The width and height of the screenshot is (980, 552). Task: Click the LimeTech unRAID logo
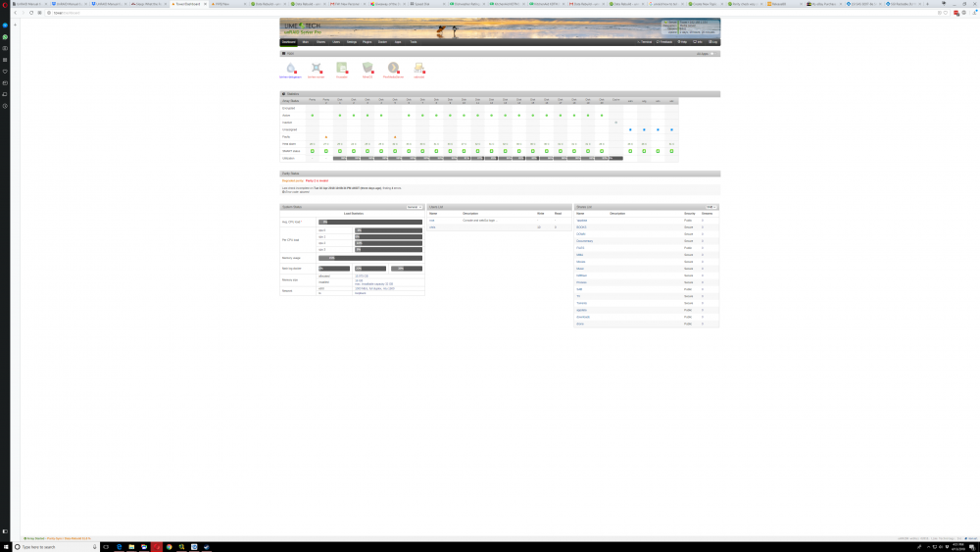pos(303,26)
